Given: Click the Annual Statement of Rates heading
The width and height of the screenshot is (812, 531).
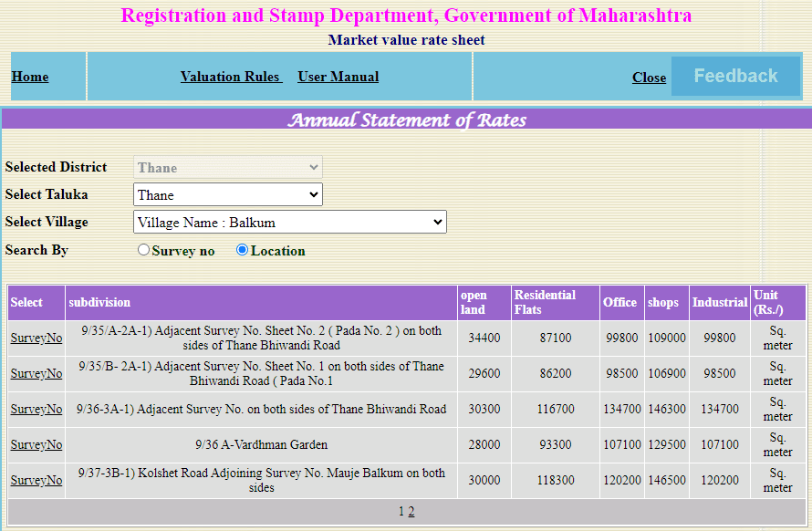Looking at the screenshot, I should tap(407, 120).
